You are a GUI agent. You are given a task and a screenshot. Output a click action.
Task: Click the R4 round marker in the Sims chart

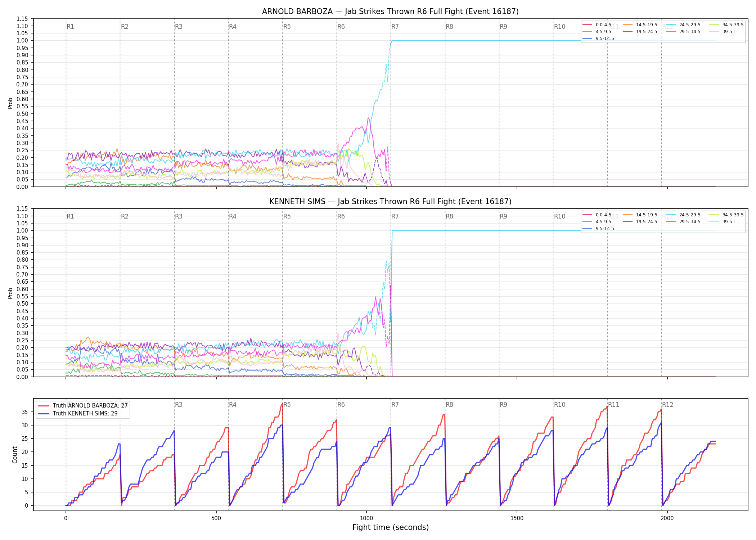(x=233, y=216)
